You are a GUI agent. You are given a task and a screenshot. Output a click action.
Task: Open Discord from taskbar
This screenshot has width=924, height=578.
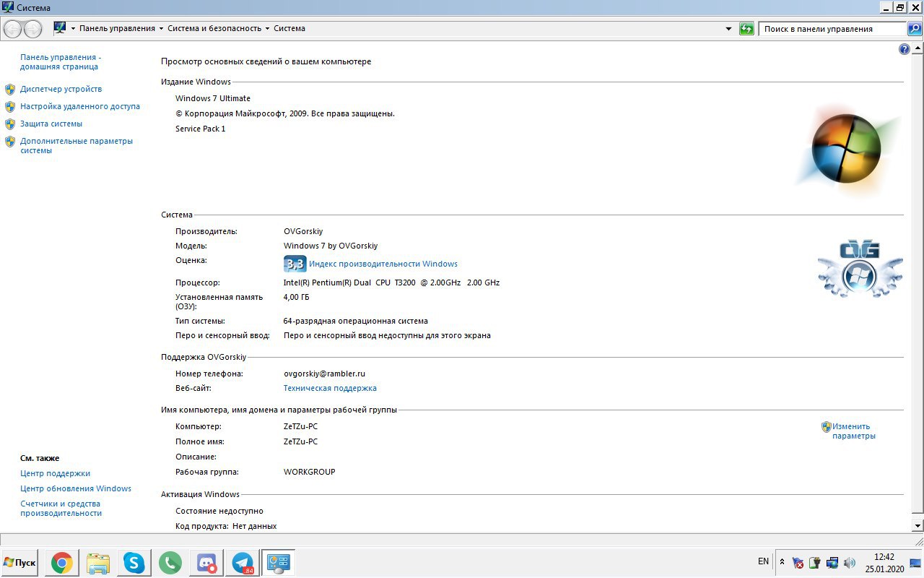(x=206, y=563)
